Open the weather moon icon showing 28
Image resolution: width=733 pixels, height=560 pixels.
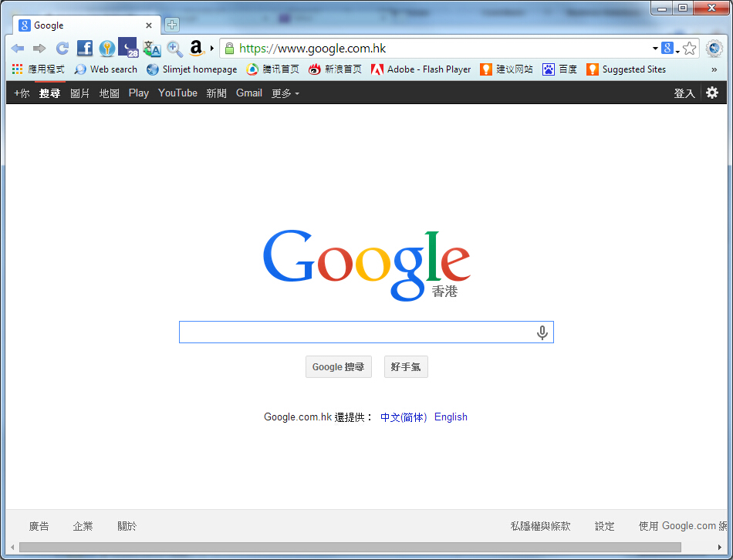128,48
